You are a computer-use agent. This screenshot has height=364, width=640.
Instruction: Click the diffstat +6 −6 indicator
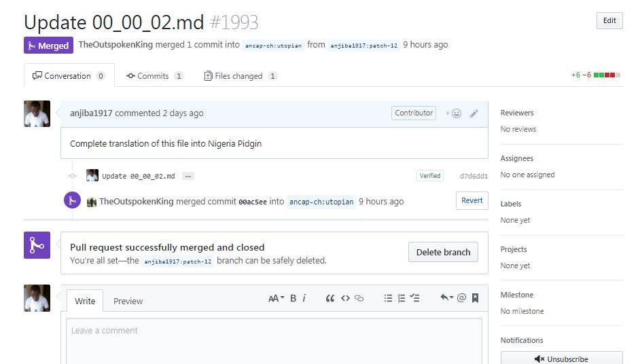tap(596, 75)
